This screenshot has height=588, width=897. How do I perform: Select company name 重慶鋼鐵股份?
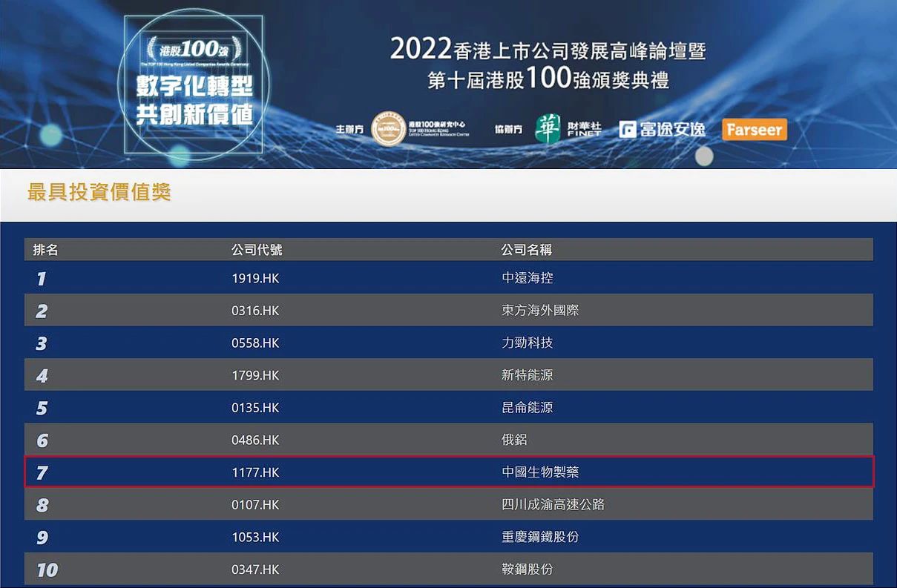point(540,537)
